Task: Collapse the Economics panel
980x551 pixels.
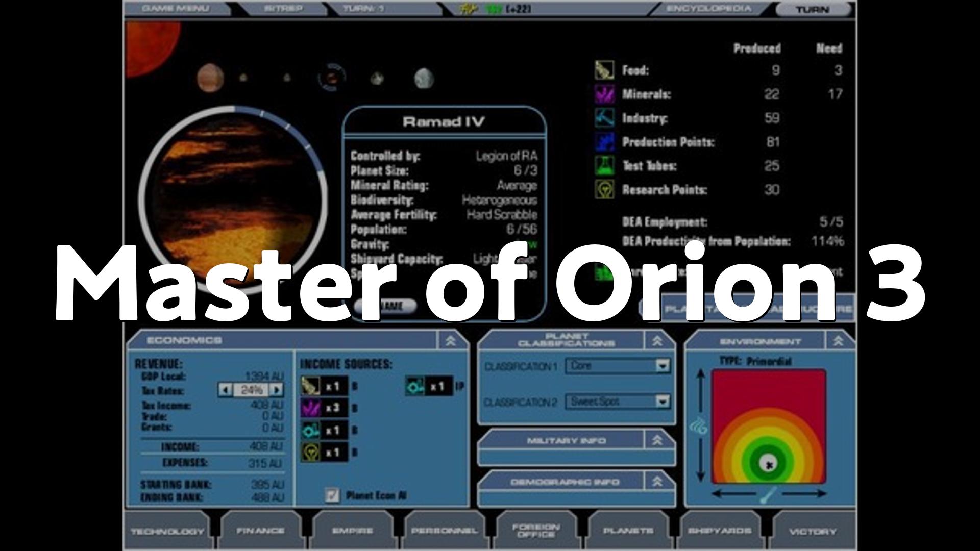Action: (450, 341)
